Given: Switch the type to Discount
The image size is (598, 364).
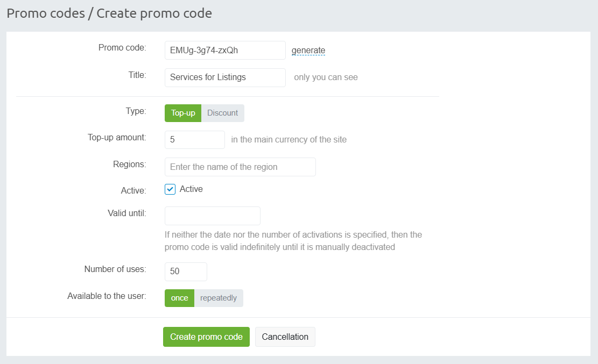Looking at the screenshot, I should click(222, 113).
